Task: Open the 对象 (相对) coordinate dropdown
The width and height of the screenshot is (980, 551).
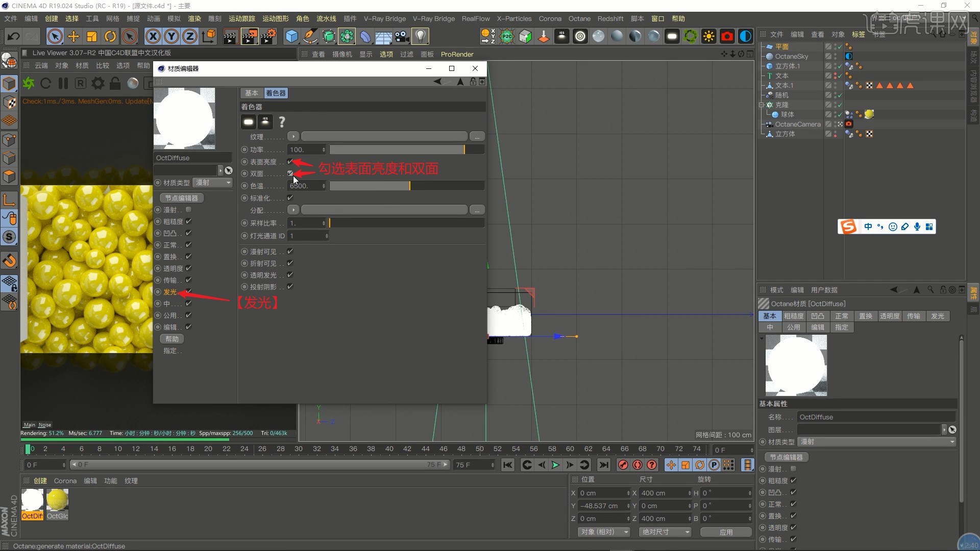Action: coord(604,532)
